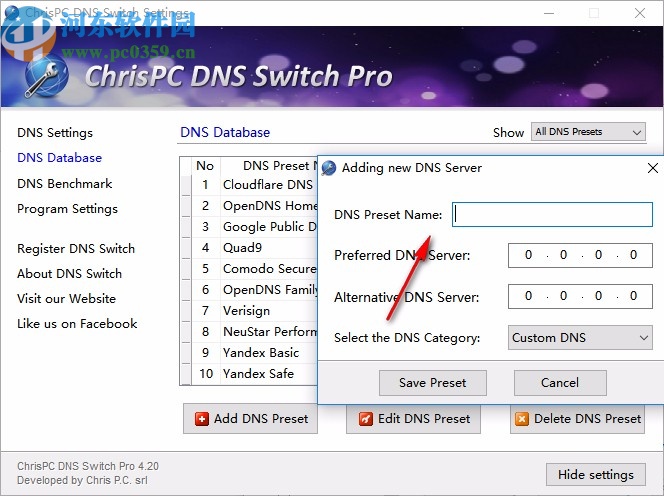
Task: Open the DNS Settings section
Action: [x=55, y=133]
